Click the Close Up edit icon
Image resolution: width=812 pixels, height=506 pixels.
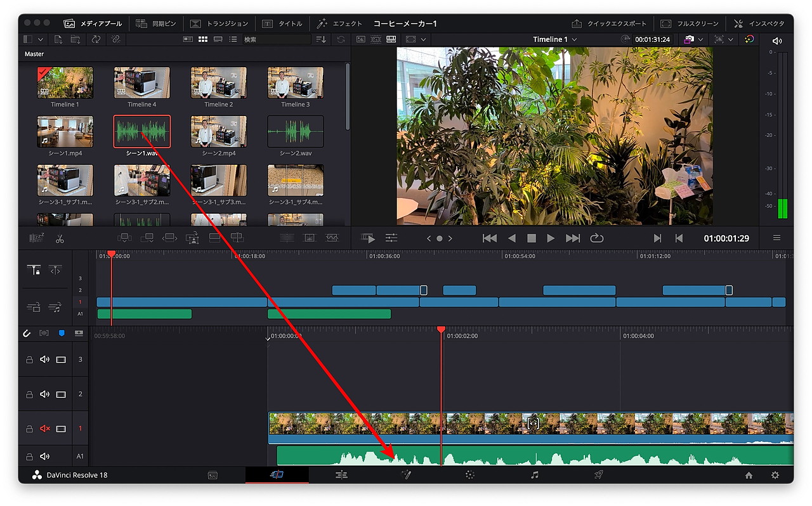coord(192,238)
